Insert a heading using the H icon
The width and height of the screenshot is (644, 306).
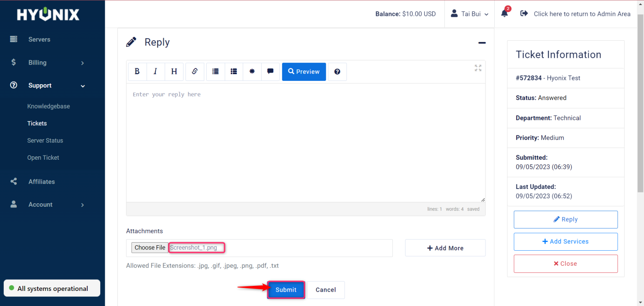coord(174,72)
